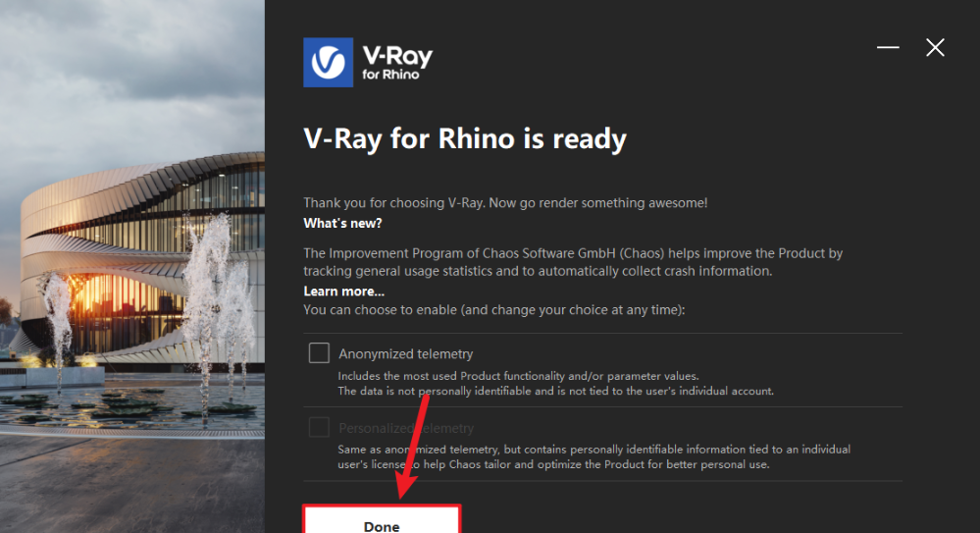
Task: Click the 'Thank you for choosing V-Ray' message
Action: point(505,202)
